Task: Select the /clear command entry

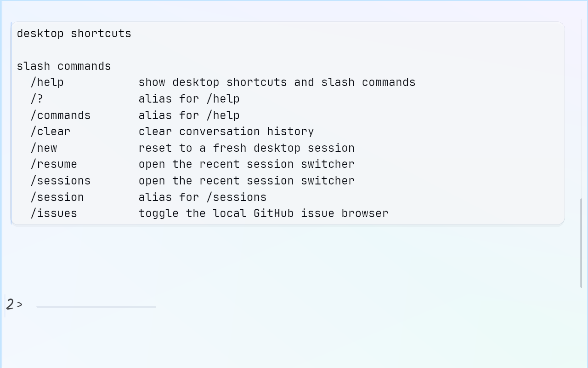Action: tap(51, 132)
